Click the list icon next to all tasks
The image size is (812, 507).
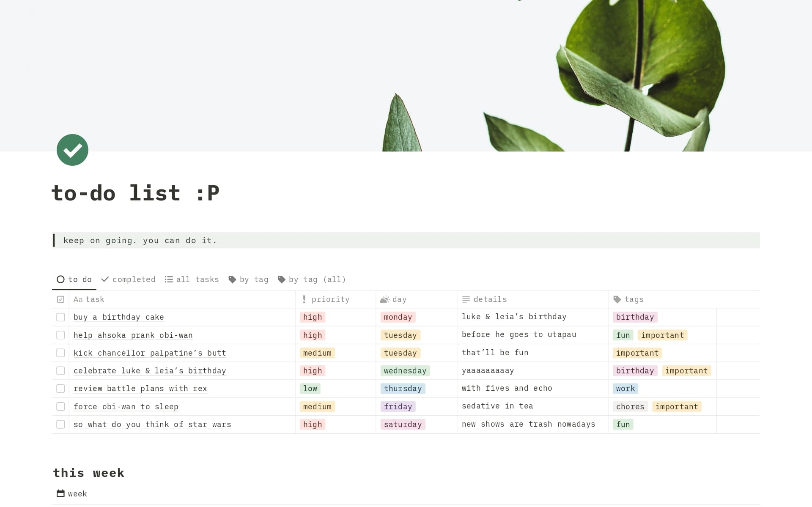pos(168,279)
